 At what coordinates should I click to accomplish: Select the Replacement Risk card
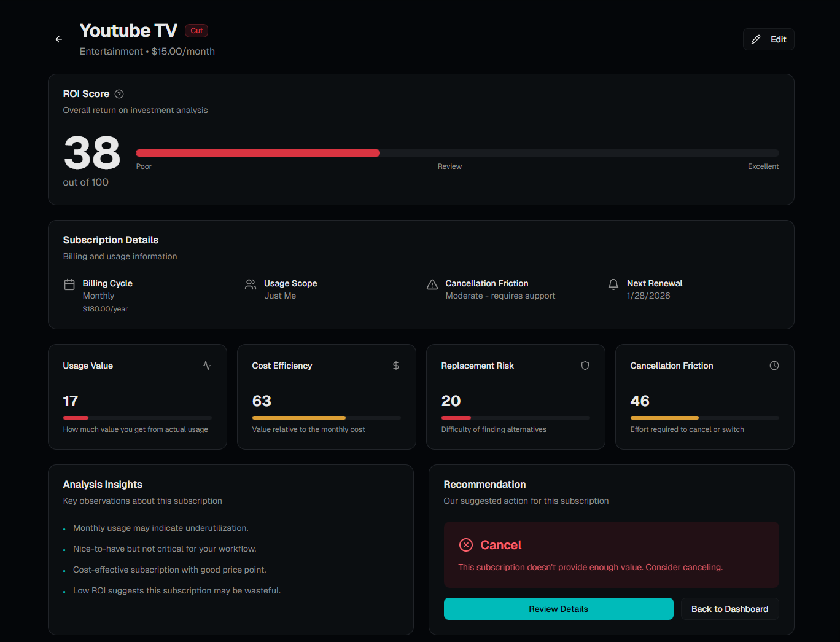tap(515, 396)
